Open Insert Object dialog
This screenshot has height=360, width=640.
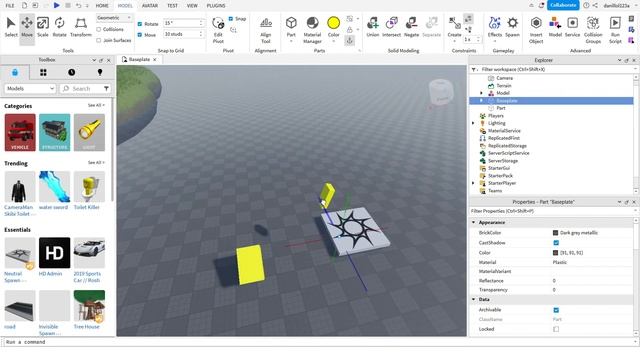(x=536, y=30)
